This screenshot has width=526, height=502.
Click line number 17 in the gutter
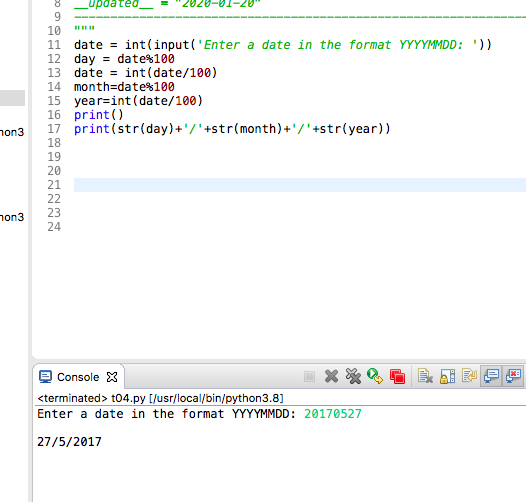(54, 129)
